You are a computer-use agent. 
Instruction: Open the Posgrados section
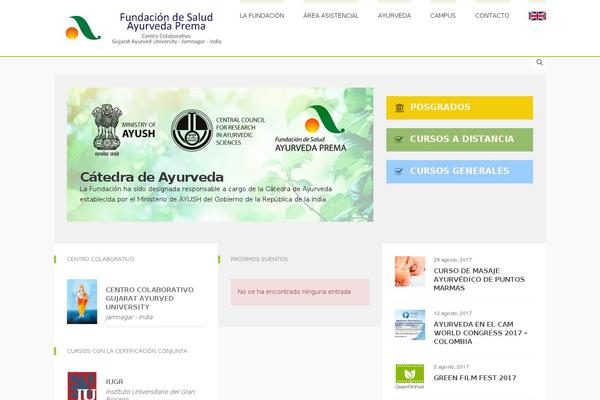(460, 108)
